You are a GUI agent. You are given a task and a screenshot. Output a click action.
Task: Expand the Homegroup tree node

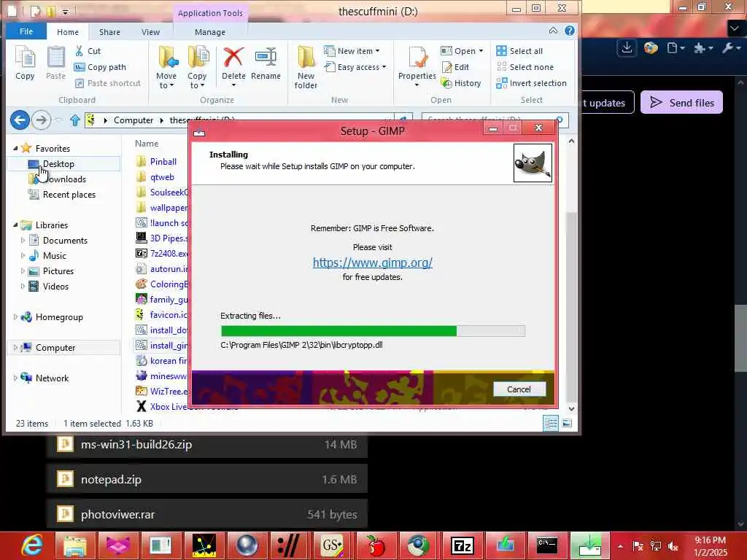coord(15,317)
